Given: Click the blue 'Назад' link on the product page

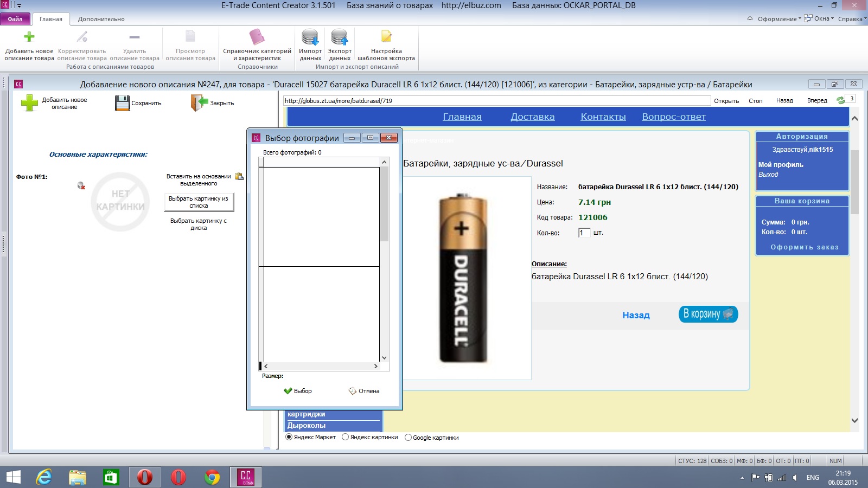Looking at the screenshot, I should tap(636, 315).
